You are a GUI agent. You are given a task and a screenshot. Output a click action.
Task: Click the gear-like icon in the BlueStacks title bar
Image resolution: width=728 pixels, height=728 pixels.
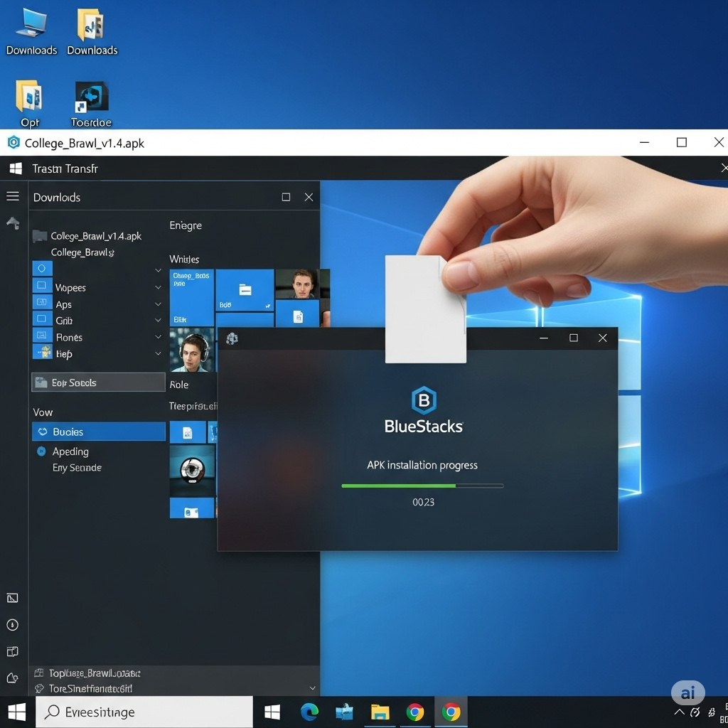point(232,338)
